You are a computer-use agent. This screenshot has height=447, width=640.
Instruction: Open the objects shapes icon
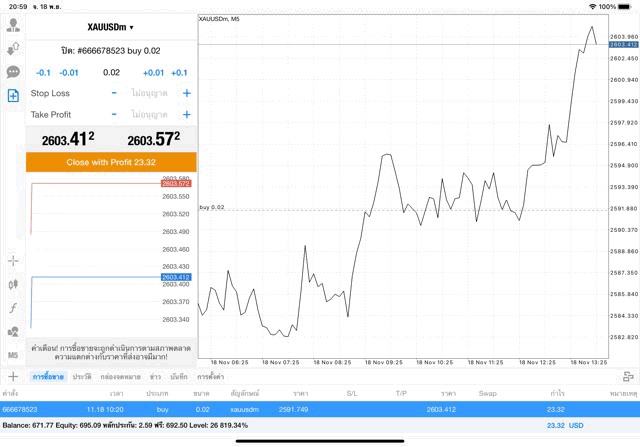tap(13, 331)
